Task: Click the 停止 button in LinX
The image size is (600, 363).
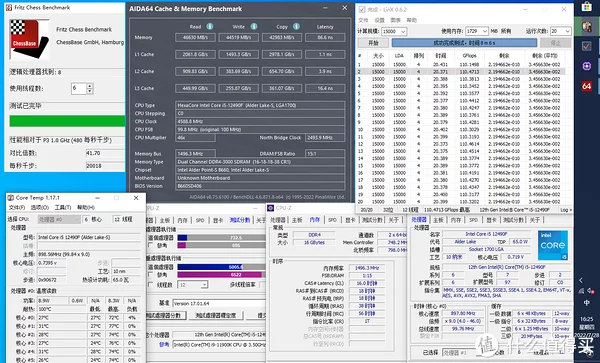Action: [x=555, y=43]
